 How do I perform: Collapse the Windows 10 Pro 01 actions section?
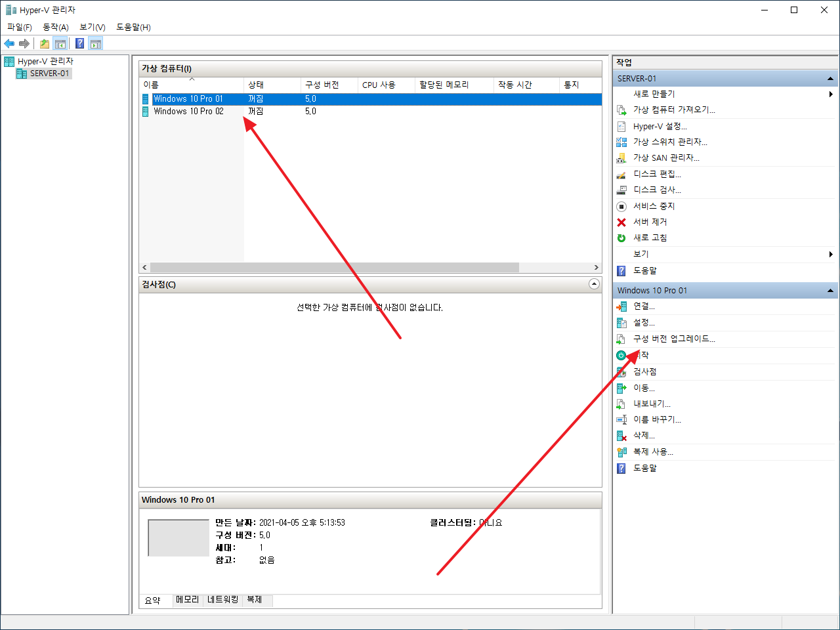click(830, 291)
